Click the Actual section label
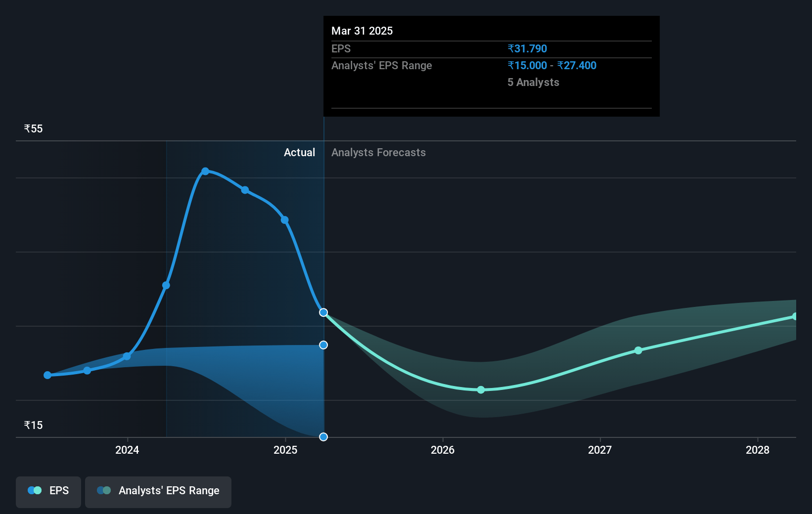The image size is (812, 514). point(299,152)
